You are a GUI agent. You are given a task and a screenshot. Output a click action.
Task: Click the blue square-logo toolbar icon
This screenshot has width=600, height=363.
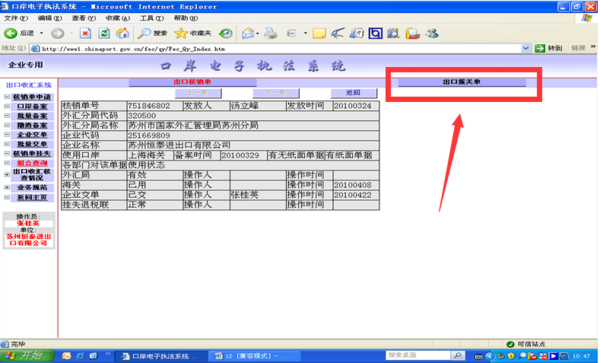tap(375, 34)
